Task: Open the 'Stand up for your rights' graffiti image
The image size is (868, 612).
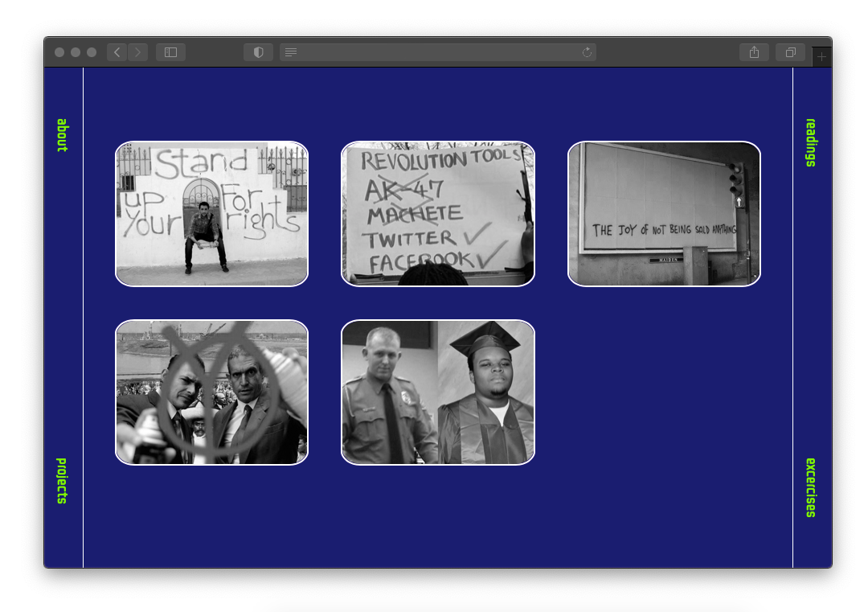Action: click(211, 214)
